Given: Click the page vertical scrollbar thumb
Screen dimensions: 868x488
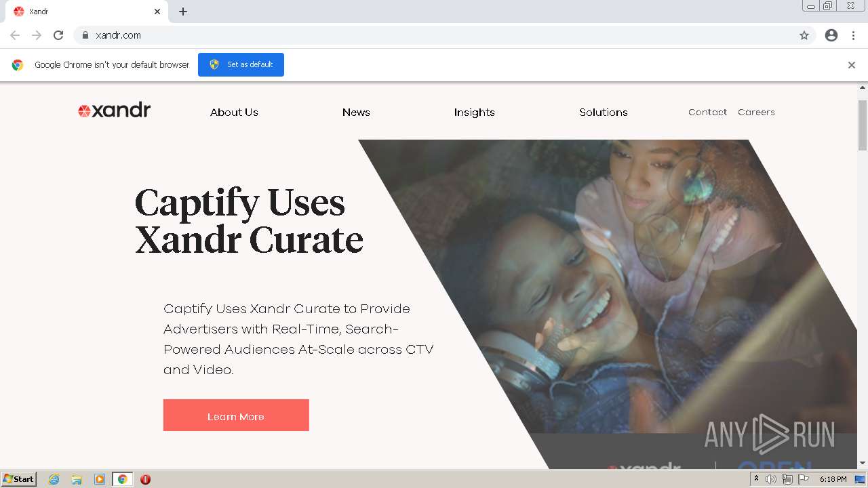Looking at the screenshot, I should tap(863, 125).
